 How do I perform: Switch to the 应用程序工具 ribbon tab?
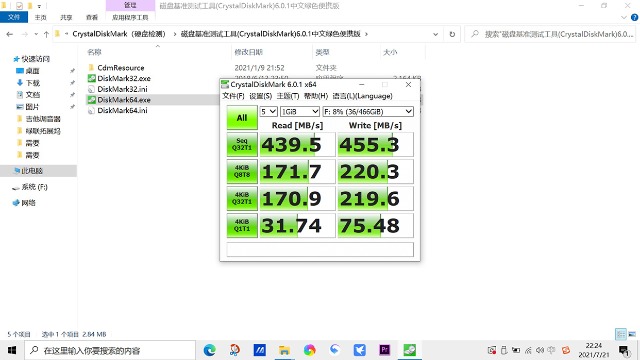(130, 17)
